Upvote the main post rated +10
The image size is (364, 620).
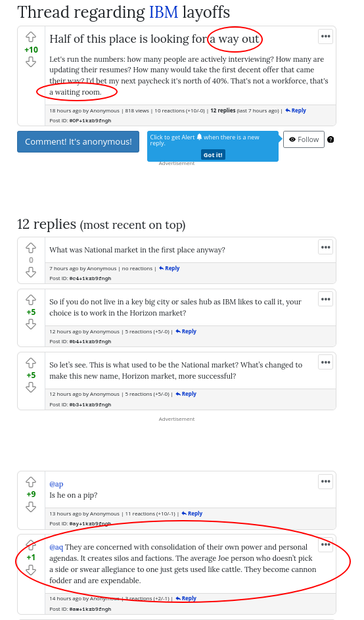click(x=31, y=37)
